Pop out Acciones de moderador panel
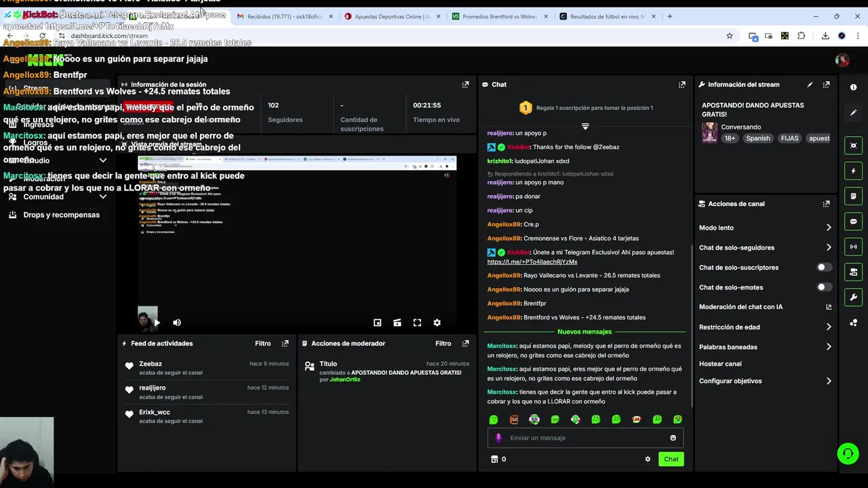 (465, 344)
